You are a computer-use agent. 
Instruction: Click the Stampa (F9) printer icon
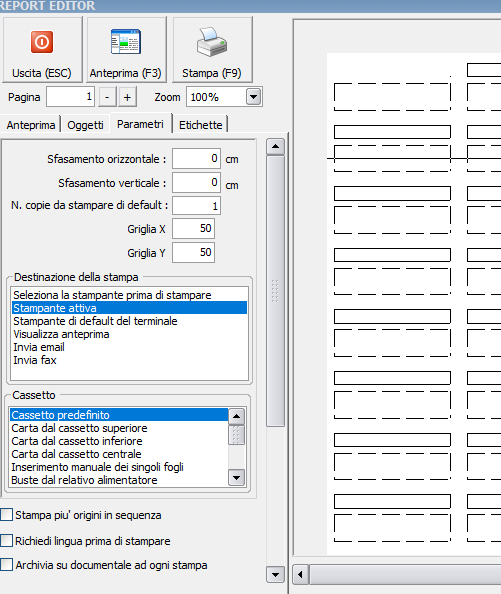tap(212, 42)
